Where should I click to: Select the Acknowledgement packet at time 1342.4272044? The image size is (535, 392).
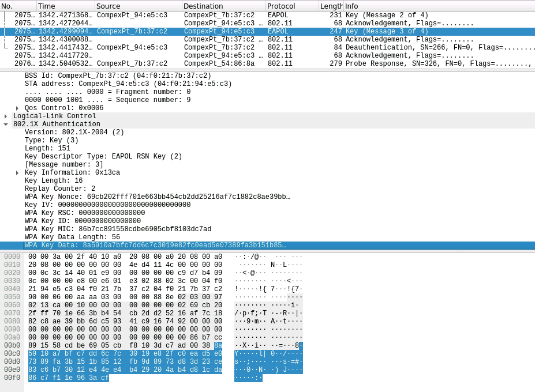click(x=268, y=23)
